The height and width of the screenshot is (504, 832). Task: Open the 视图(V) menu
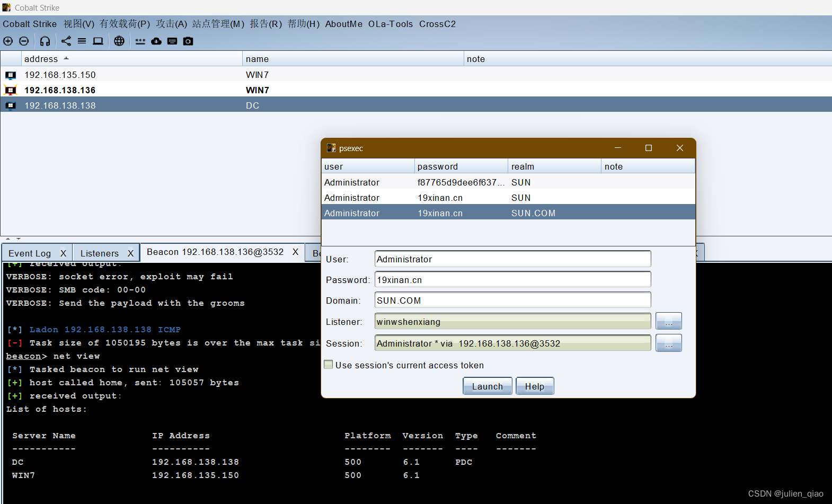point(79,24)
